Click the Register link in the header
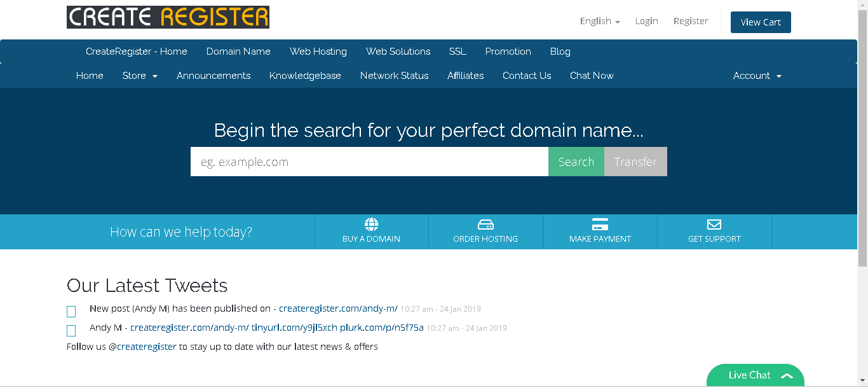Screen dimensions: 868x388 coord(691,21)
